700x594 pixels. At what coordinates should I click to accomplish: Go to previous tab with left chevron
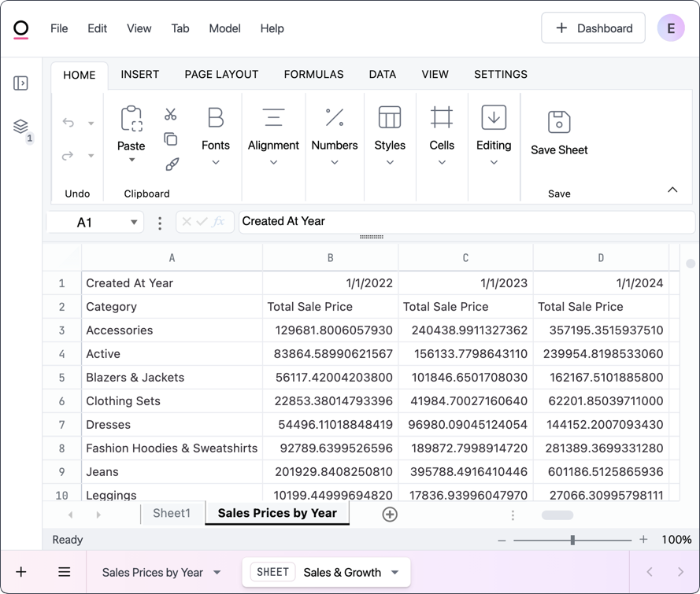[650, 572]
